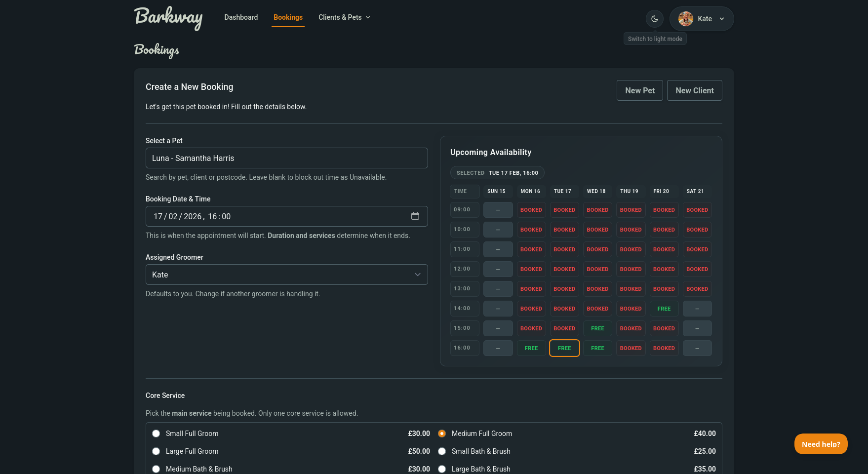This screenshot has height=474, width=868.
Task: Choose Small Bath & Brush service
Action: pyautogui.click(x=442, y=451)
